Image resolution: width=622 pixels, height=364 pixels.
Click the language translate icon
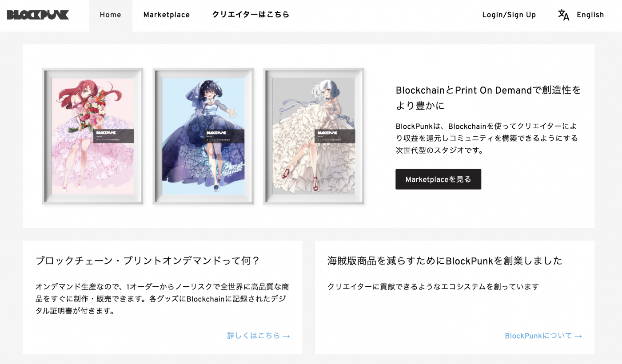pyautogui.click(x=563, y=15)
